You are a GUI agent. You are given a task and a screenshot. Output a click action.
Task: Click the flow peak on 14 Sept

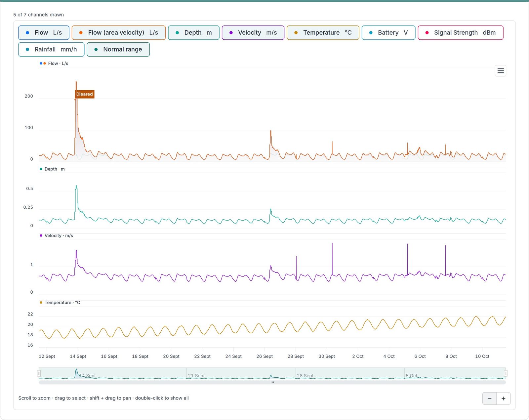pyautogui.click(x=76, y=82)
